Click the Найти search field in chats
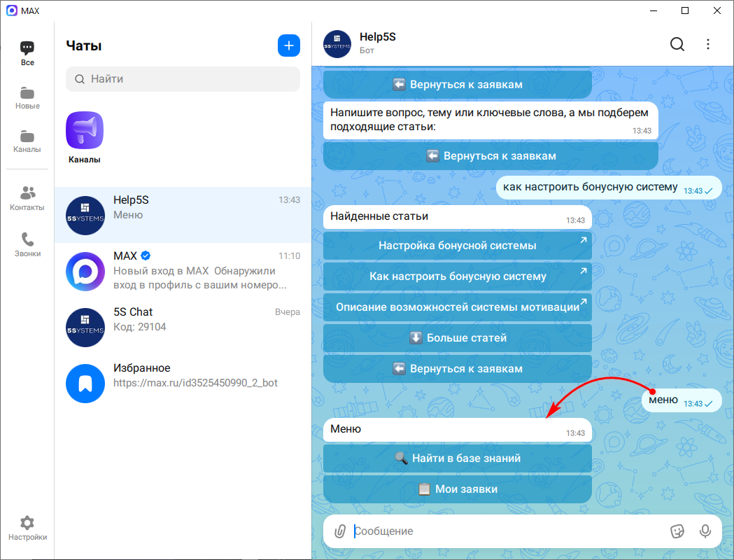 click(183, 78)
